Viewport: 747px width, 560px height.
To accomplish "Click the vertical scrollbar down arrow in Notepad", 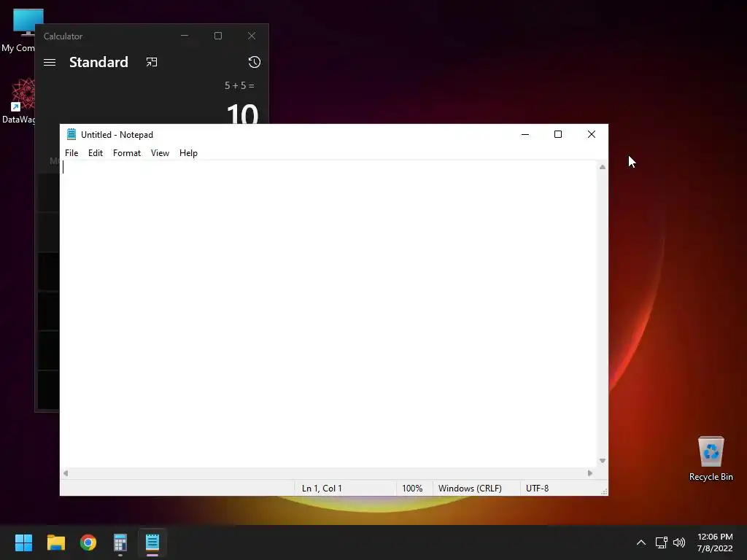I will (603, 461).
